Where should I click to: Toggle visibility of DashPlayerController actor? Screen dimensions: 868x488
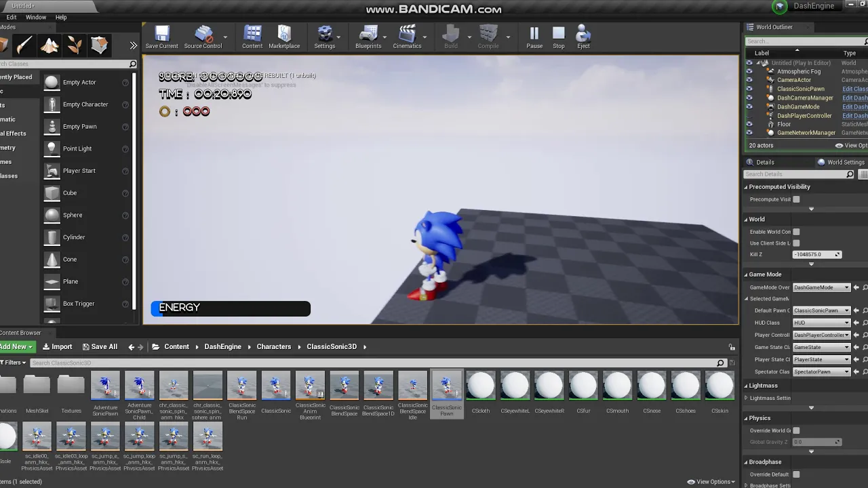pyautogui.click(x=749, y=115)
